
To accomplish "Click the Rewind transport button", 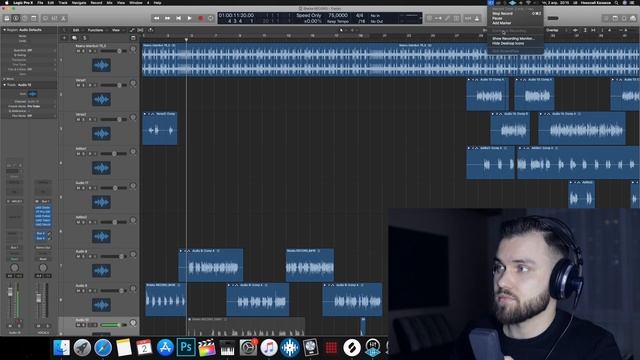I will [x=156, y=18].
